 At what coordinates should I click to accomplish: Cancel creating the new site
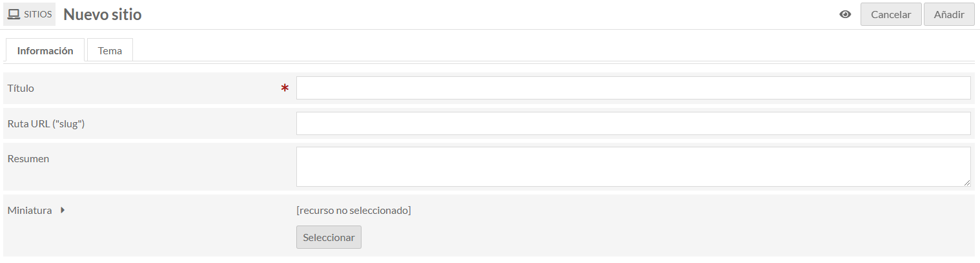891,15
